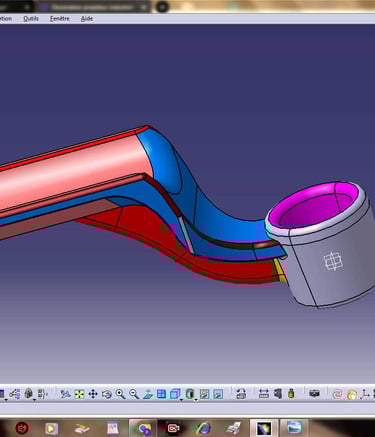
Task: Click the olive weight Measure Inertia icon
Action: click(x=291, y=394)
